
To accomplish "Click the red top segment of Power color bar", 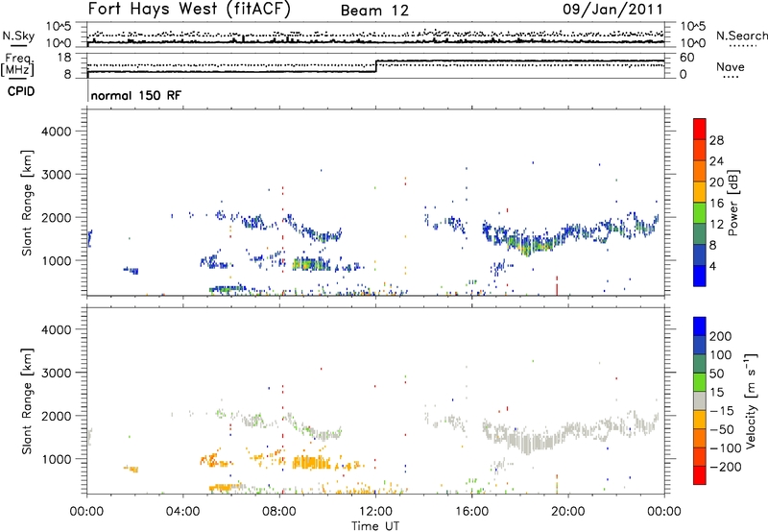I will [x=700, y=129].
